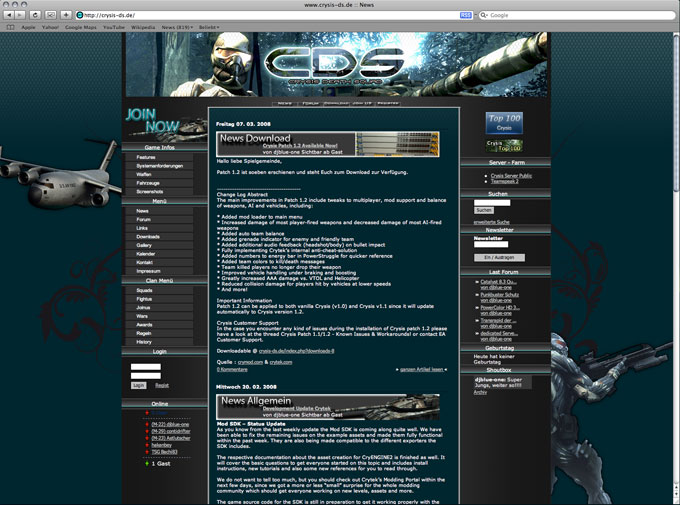Open the Shoutbox Archiv link
Viewport: 680px width, 505px height.
(480, 392)
